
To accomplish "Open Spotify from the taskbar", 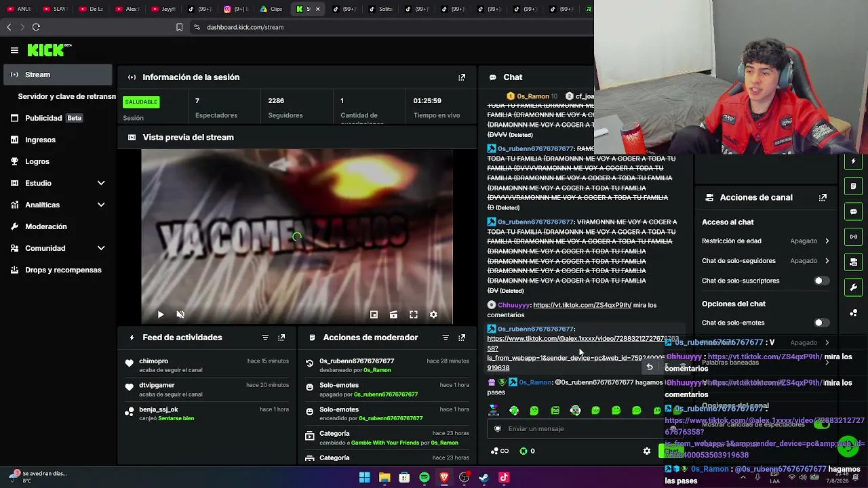I will click(x=425, y=478).
